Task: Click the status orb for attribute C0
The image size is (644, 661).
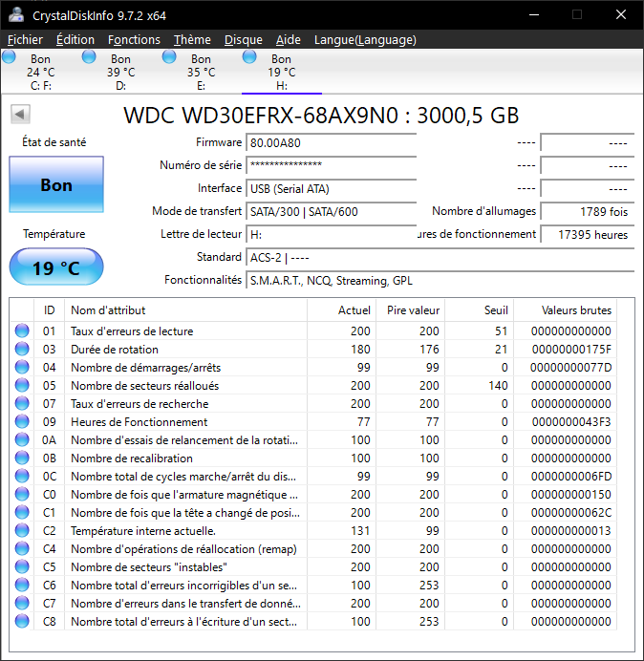Action: 22,494
